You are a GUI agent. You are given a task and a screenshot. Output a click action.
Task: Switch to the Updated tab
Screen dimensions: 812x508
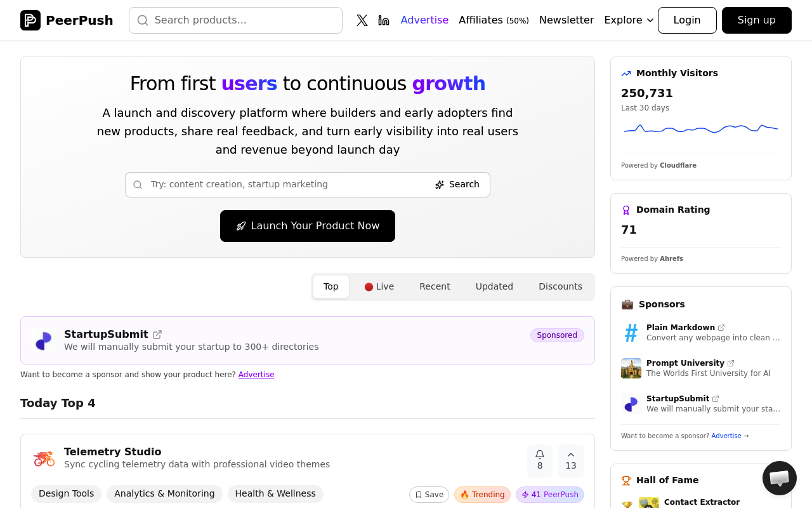(x=494, y=286)
